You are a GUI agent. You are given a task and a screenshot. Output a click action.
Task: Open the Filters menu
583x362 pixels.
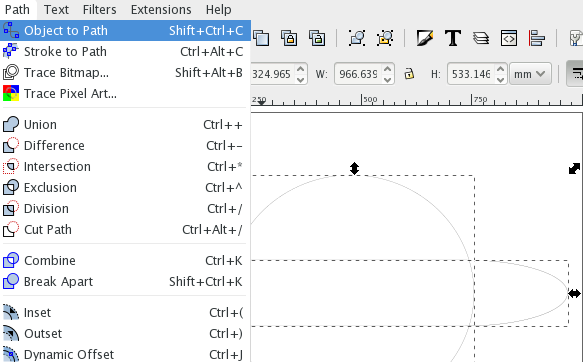(x=99, y=9)
